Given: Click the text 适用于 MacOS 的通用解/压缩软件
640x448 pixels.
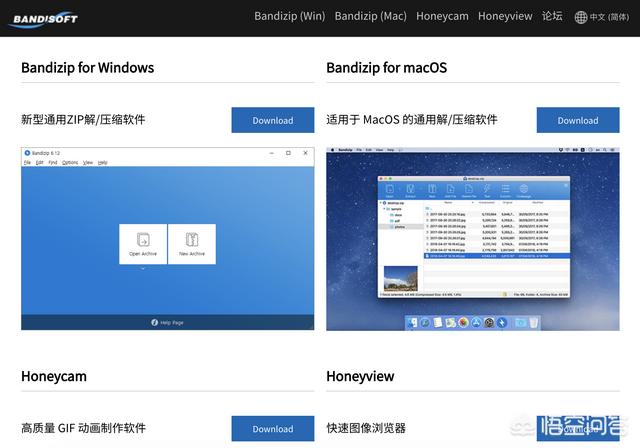Looking at the screenshot, I should point(412,120).
